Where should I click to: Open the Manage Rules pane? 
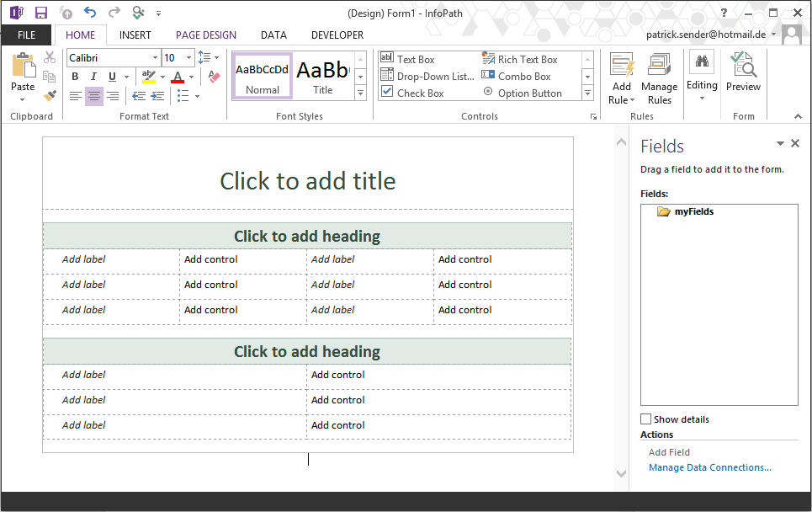click(x=659, y=79)
